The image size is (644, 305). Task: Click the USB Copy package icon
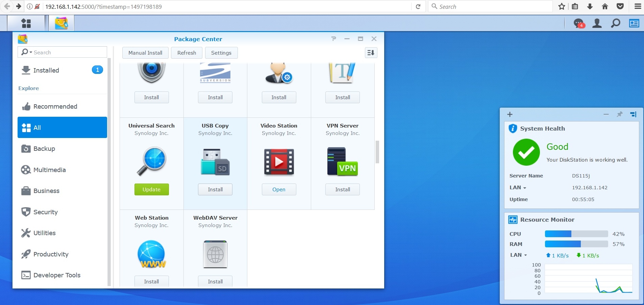215,162
